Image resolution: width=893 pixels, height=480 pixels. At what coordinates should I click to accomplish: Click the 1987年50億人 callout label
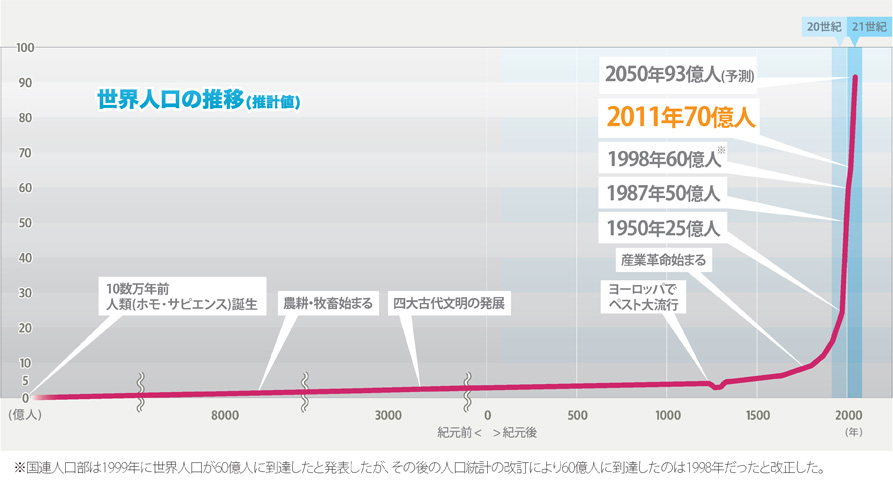(x=663, y=194)
